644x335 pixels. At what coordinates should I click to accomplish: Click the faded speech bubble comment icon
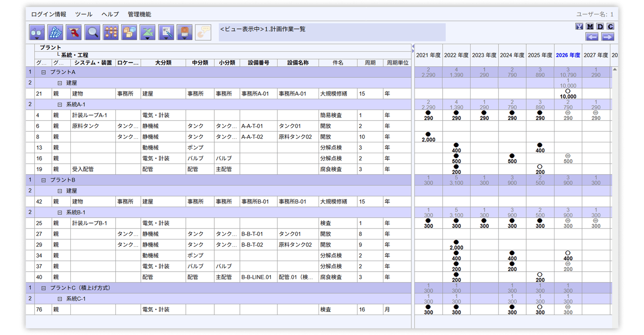(x=203, y=33)
